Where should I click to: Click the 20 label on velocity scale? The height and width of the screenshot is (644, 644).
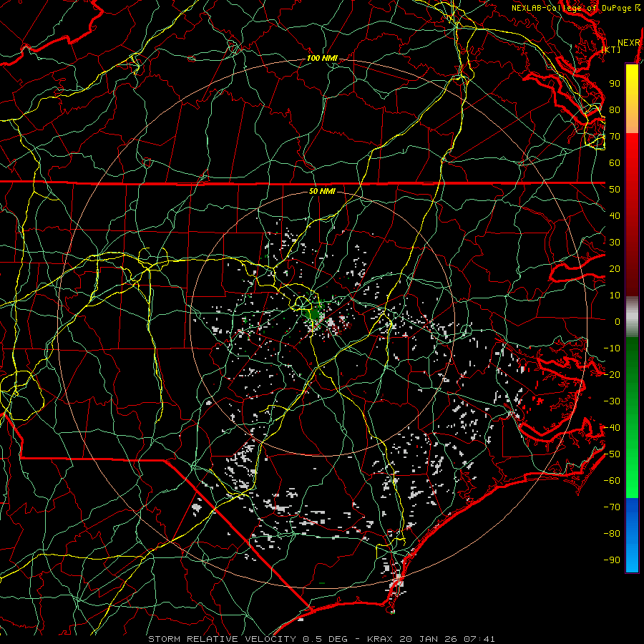615,268
